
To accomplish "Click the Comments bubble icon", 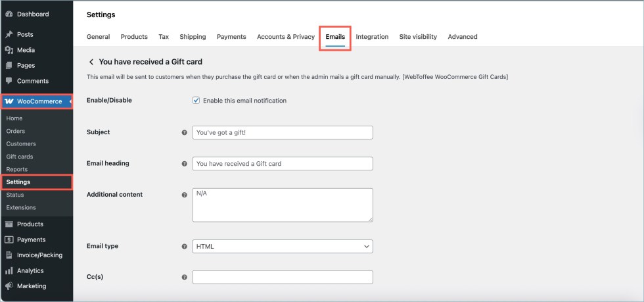I will [9, 81].
